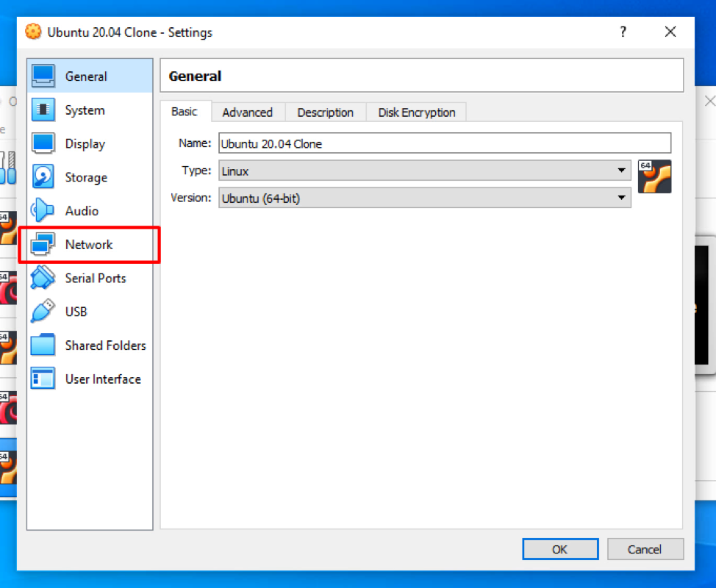
Task: Click the USB plug icon
Action: [x=43, y=312]
